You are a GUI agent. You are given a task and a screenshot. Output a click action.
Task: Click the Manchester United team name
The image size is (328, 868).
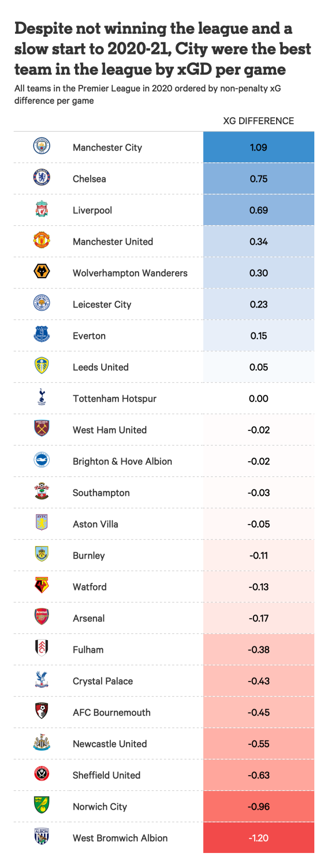(113, 242)
